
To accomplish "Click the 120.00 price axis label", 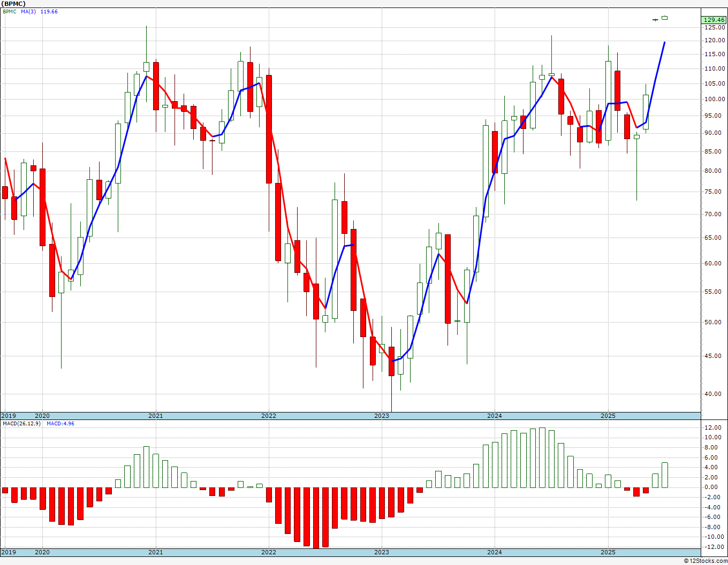I will (x=715, y=41).
